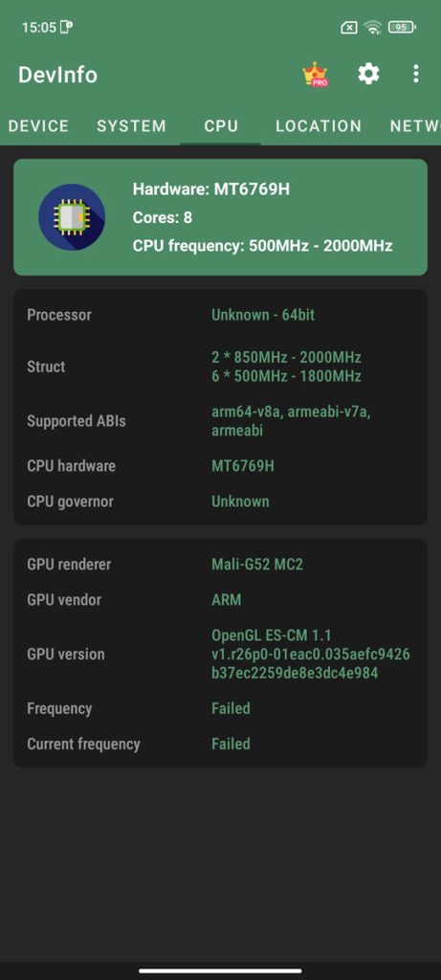Tap the status bar notification icon beside the time
This screenshot has width=441, height=980.
pos(66,27)
